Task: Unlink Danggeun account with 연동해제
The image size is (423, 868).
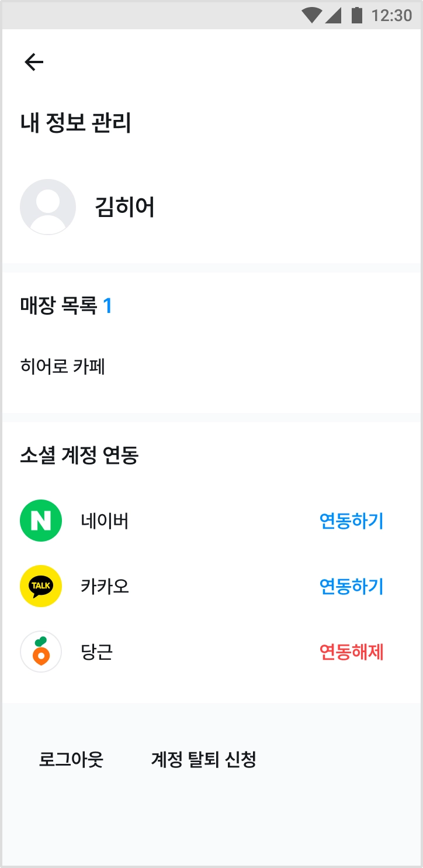Action: pos(351,652)
